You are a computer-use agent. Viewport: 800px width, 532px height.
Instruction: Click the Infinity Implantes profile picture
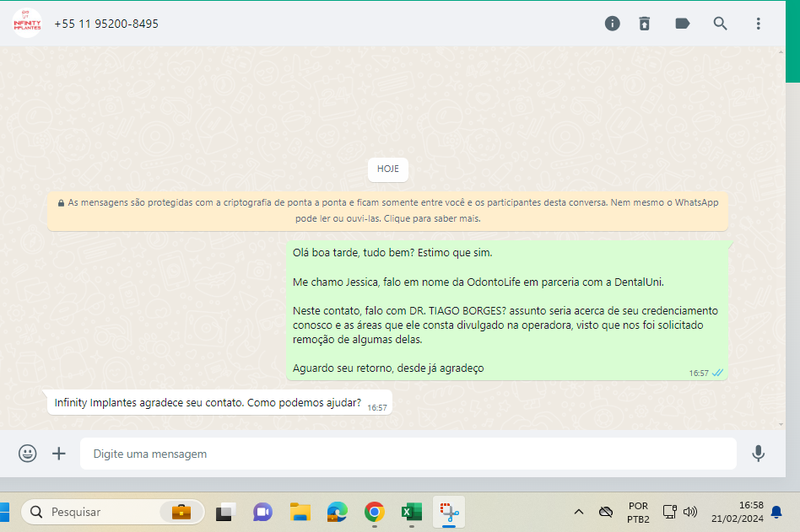point(27,24)
